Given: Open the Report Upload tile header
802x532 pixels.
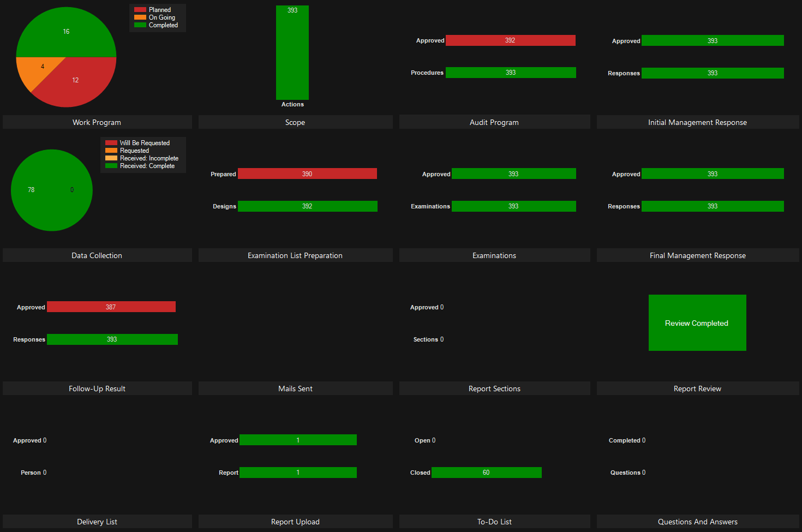Looking at the screenshot, I should [x=295, y=522].
